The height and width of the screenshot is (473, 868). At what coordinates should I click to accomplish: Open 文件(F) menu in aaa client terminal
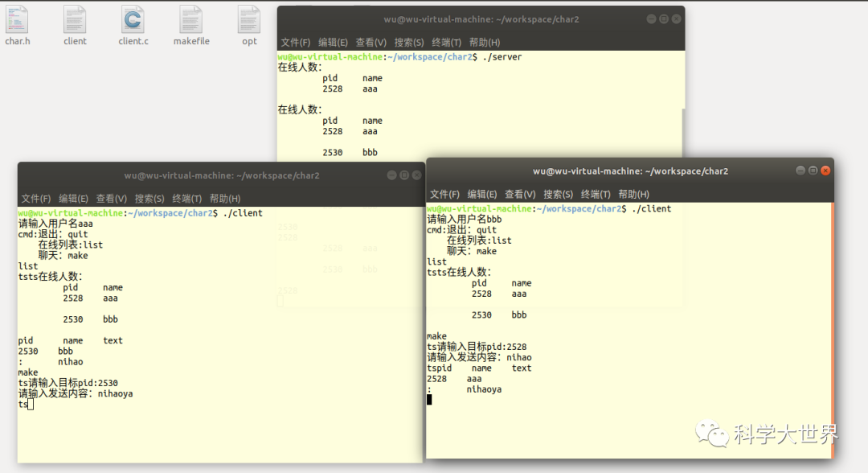point(36,198)
